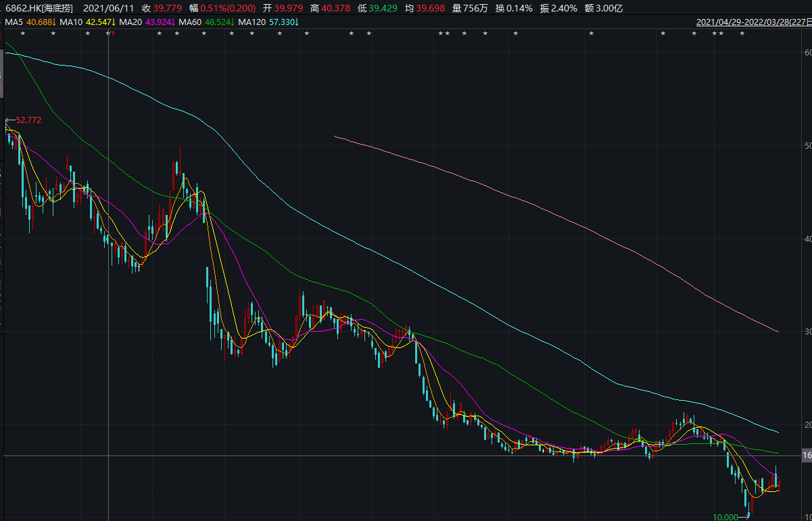Click the 60 price axis label
Screen dimensions: 812x521
coord(807,53)
